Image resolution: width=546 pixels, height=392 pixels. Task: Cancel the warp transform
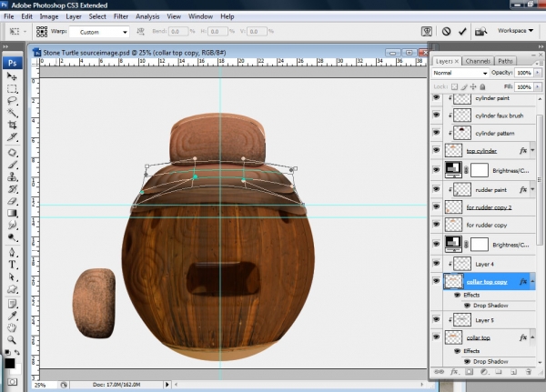point(446,31)
